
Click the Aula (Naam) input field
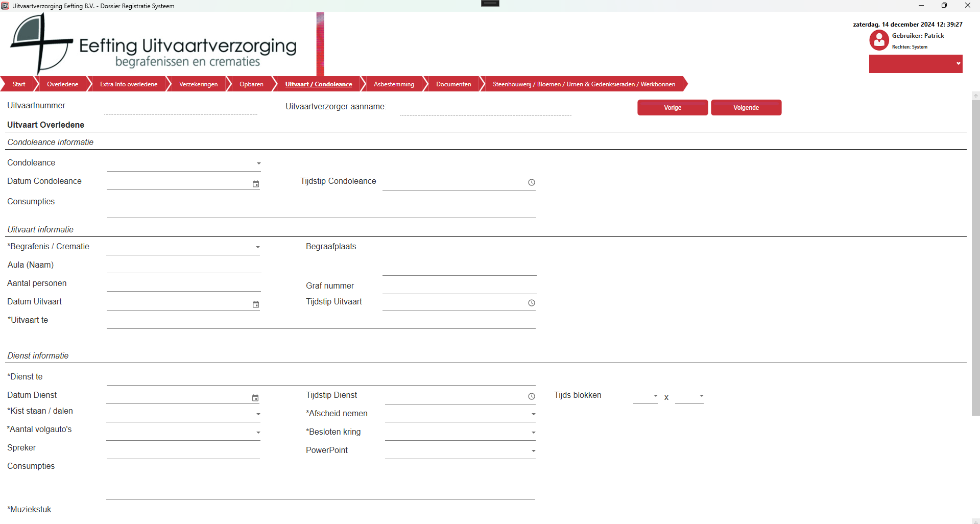184,266
